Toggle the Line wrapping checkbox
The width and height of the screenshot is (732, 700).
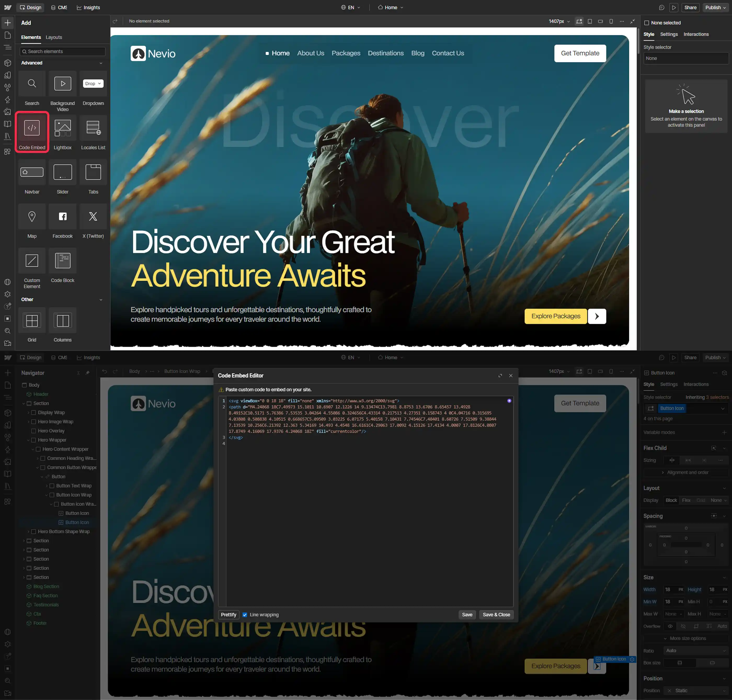245,615
